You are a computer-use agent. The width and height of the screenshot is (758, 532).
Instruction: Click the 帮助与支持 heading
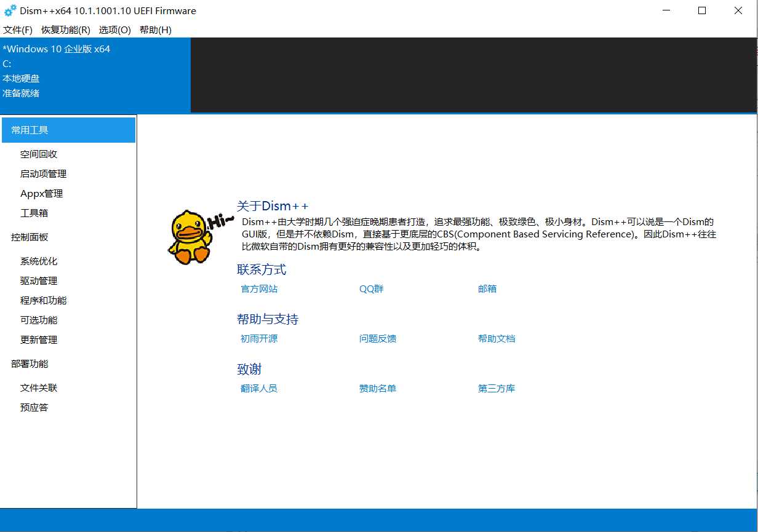(268, 320)
